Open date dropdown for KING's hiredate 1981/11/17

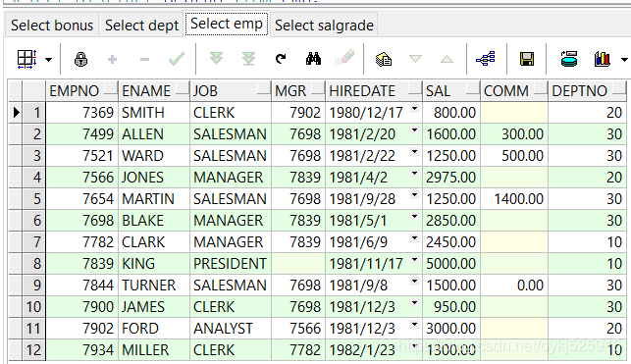[x=414, y=260]
